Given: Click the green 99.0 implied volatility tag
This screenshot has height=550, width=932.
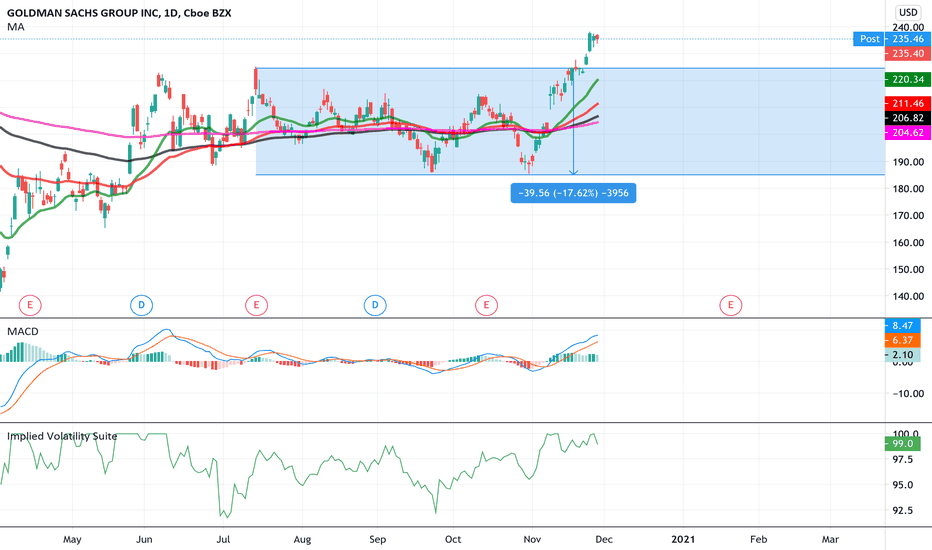Looking at the screenshot, I should tap(902, 444).
